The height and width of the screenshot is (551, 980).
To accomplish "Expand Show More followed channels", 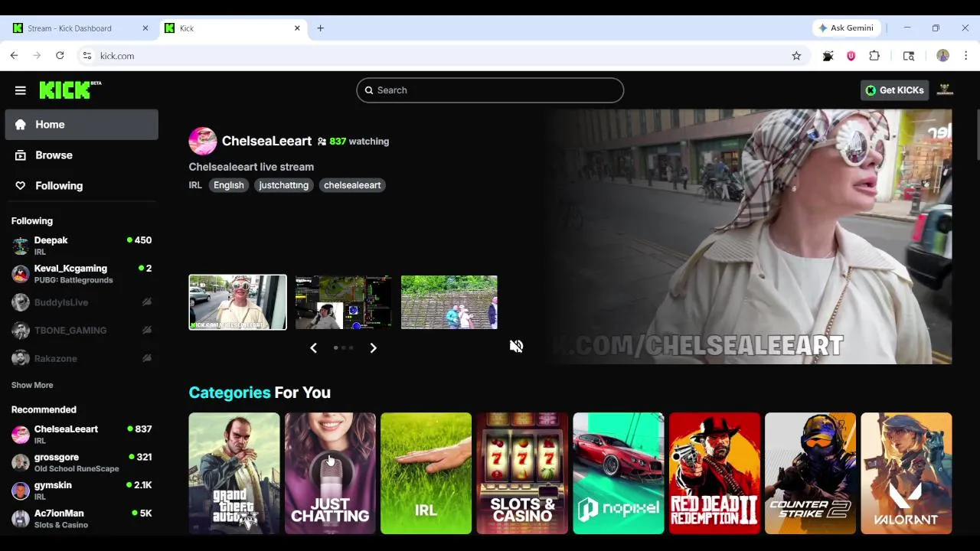I will (32, 385).
